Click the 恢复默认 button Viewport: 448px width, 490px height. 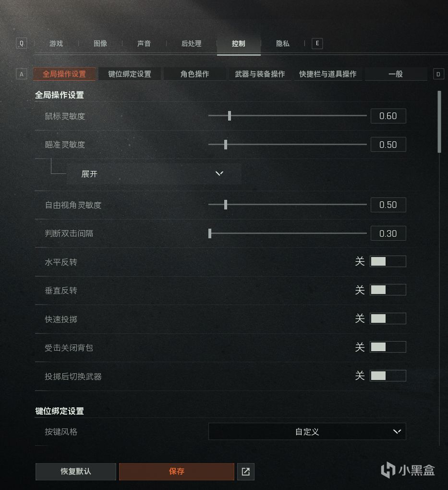[x=76, y=472]
